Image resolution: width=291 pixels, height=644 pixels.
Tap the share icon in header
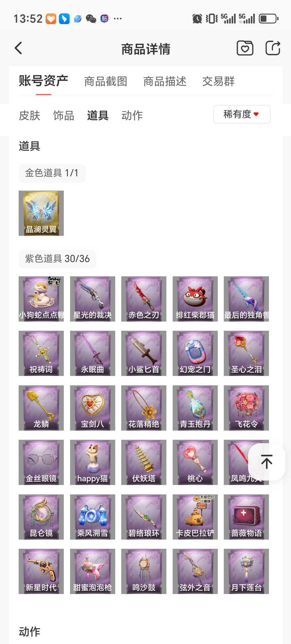(x=273, y=48)
